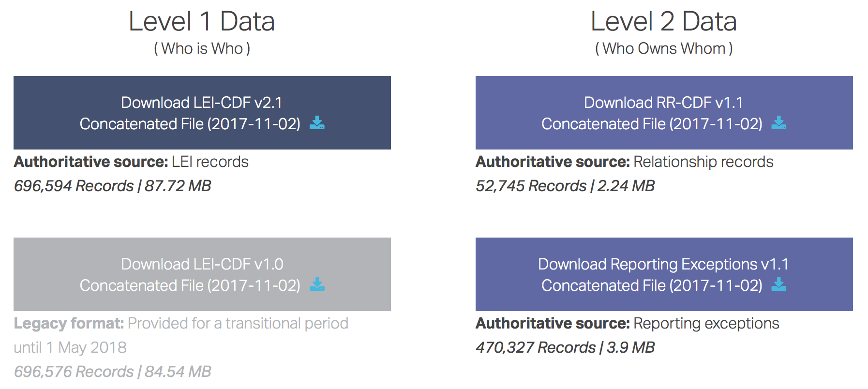Click the 696,576 Records | 84.54 MB line
This screenshot has height=389, width=868.
pyautogui.click(x=113, y=372)
